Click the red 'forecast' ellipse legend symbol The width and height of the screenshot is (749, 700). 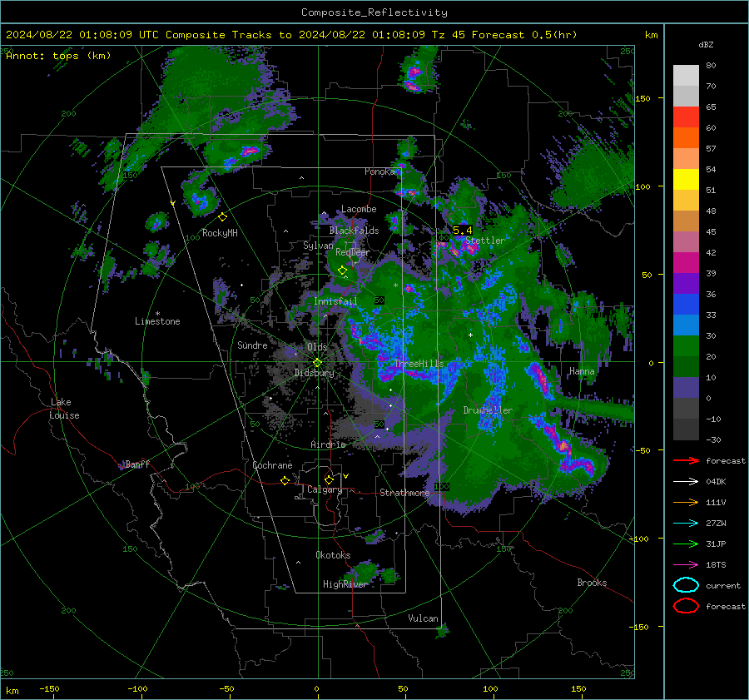[686, 606]
